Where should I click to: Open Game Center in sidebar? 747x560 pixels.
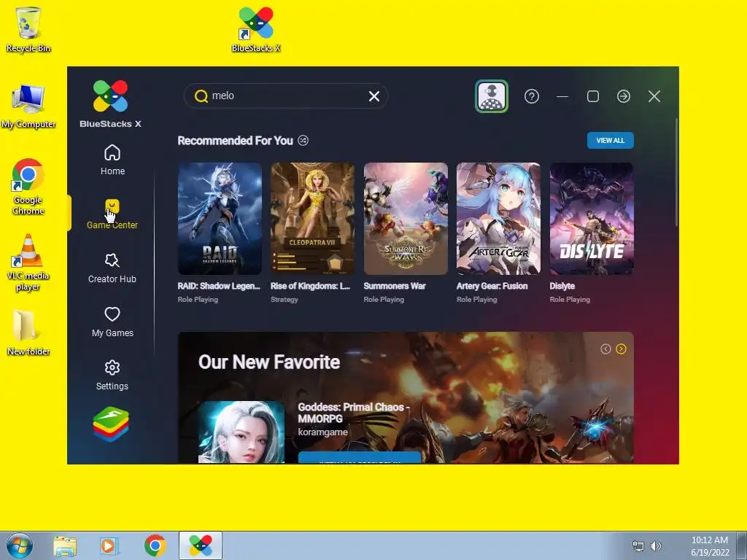point(112,214)
